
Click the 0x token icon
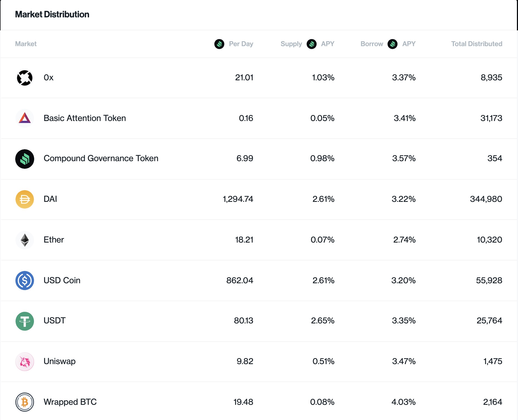click(x=25, y=78)
